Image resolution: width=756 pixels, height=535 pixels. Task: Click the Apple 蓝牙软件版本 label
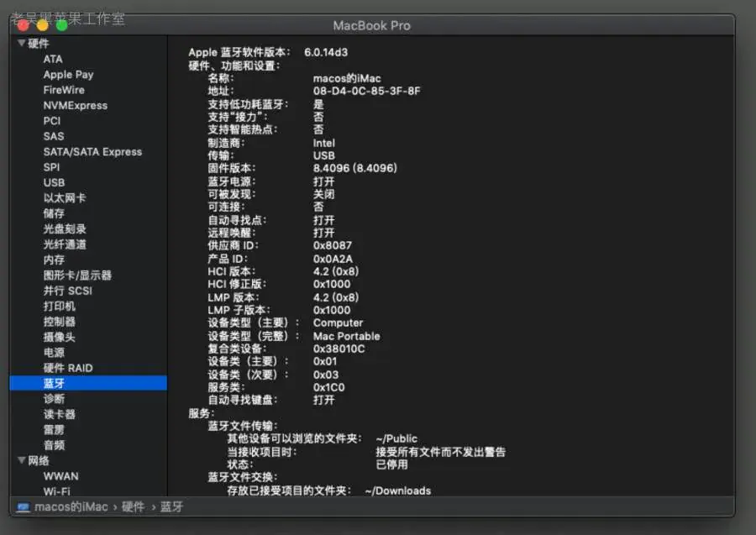(x=239, y=52)
